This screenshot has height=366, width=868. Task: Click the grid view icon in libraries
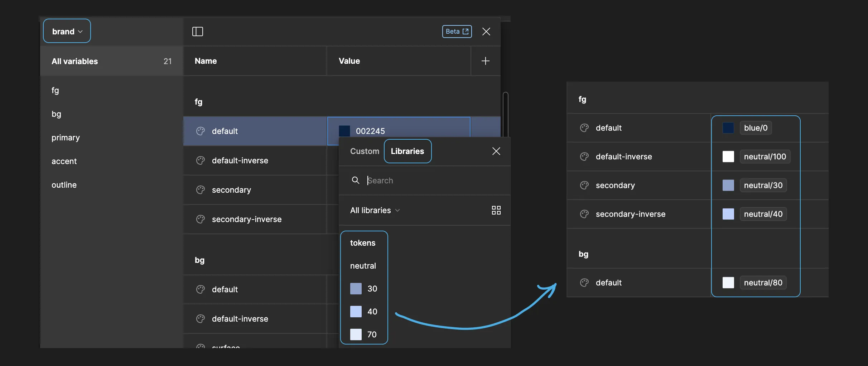496,210
